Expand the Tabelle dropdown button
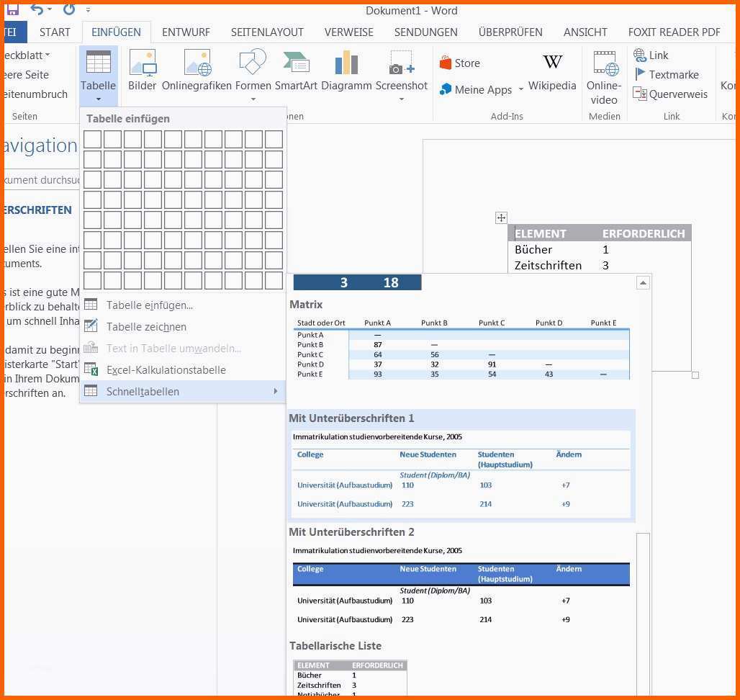Viewport: 740px width, 700px height. point(98,99)
